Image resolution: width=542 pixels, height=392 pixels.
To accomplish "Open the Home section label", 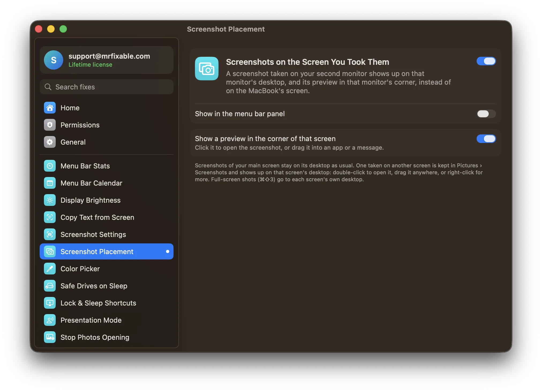I will click(70, 108).
